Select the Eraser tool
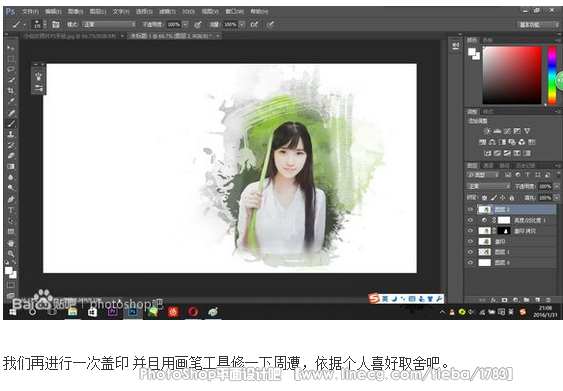The image size is (563, 391). click(x=11, y=156)
